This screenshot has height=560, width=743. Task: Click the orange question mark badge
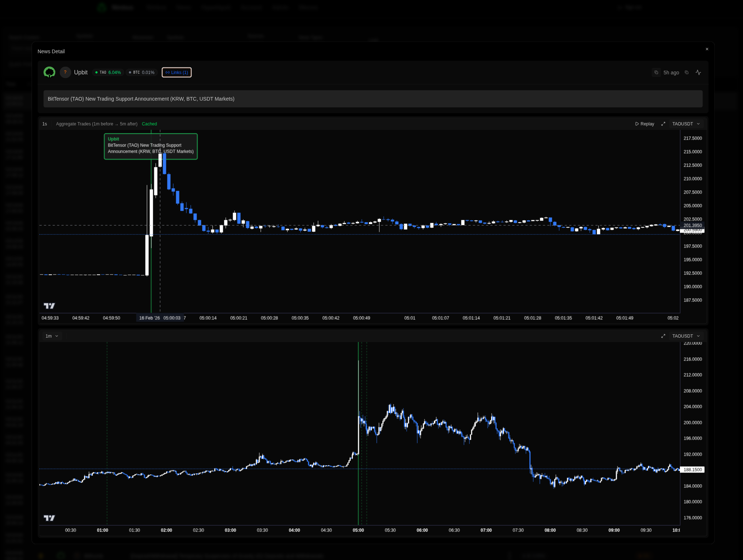[65, 72]
